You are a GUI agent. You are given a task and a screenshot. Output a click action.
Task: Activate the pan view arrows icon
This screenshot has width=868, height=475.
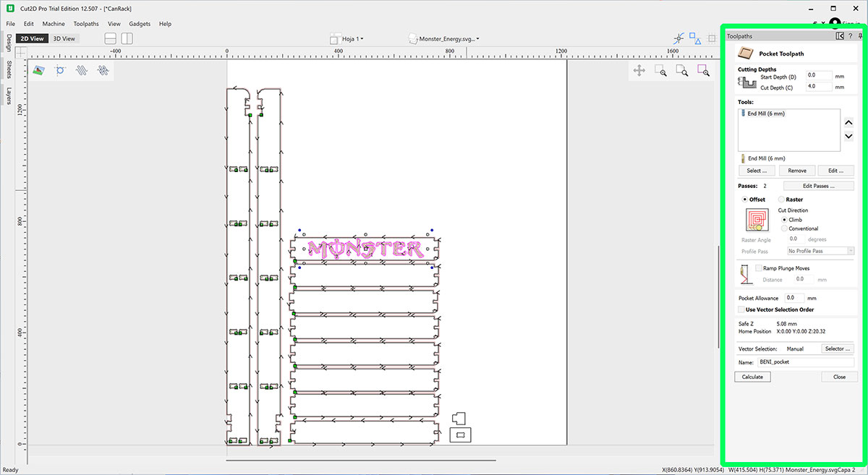tap(639, 70)
